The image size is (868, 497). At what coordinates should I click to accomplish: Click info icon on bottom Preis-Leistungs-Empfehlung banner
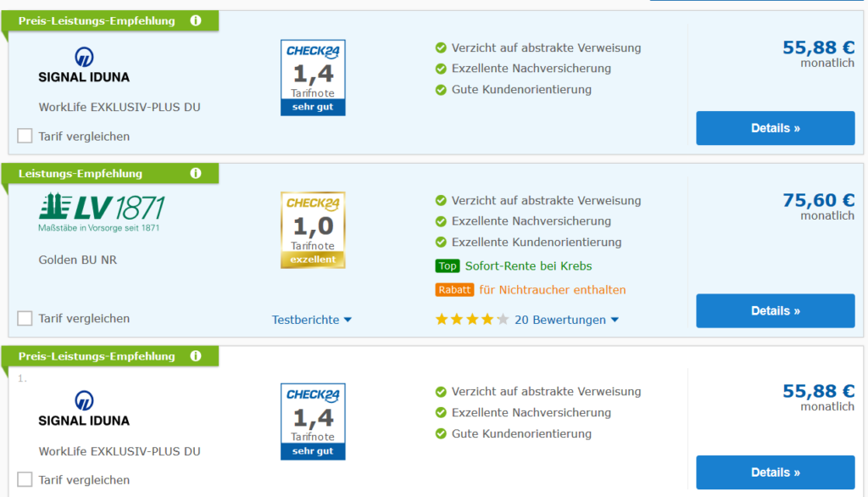coord(196,356)
